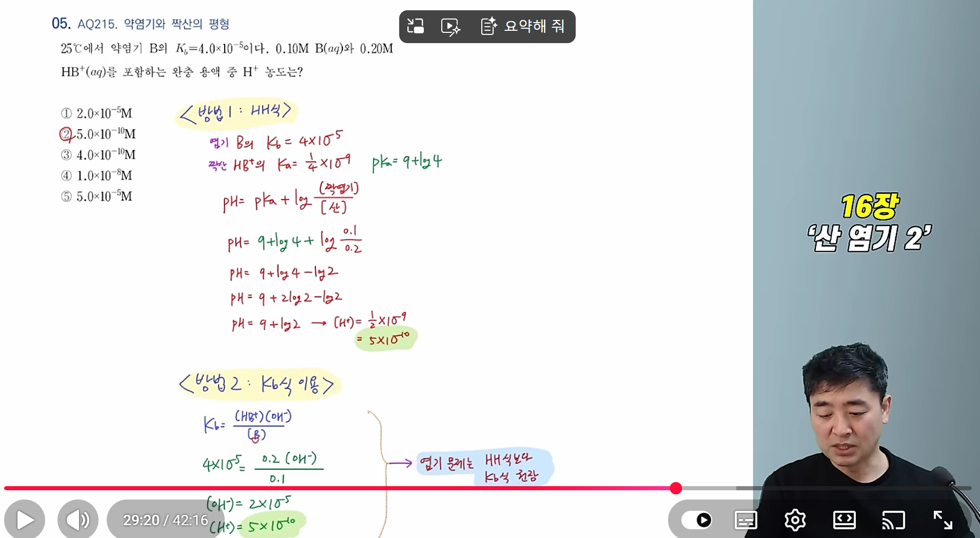
Task: Click the screen capture icon in top overlay
Action: tap(415, 26)
